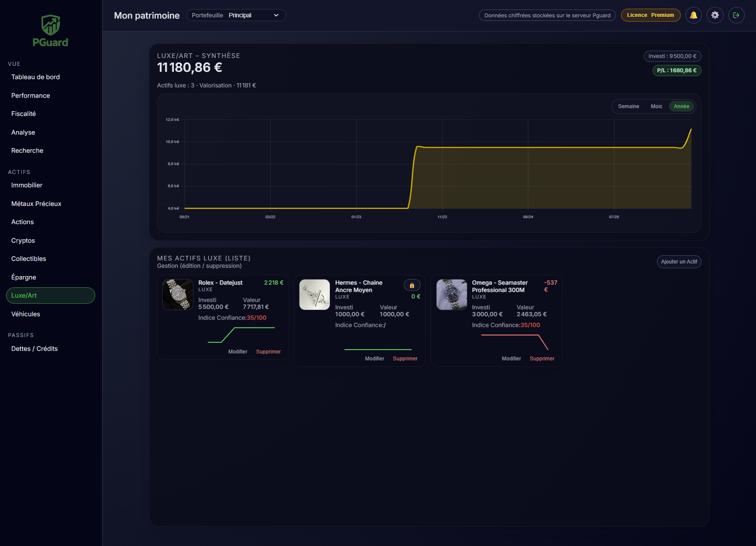Click the lock icon on Hermes card

[x=412, y=285]
